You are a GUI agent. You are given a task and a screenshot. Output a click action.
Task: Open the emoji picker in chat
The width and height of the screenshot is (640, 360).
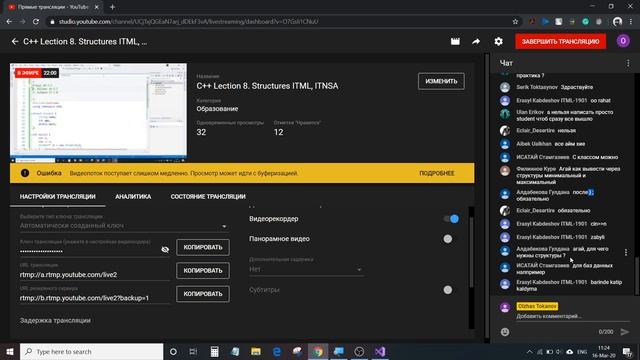(505, 332)
